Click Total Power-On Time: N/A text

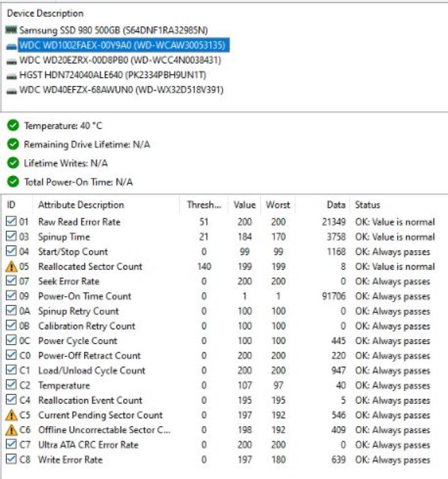pyautogui.click(x=78, y=182)
